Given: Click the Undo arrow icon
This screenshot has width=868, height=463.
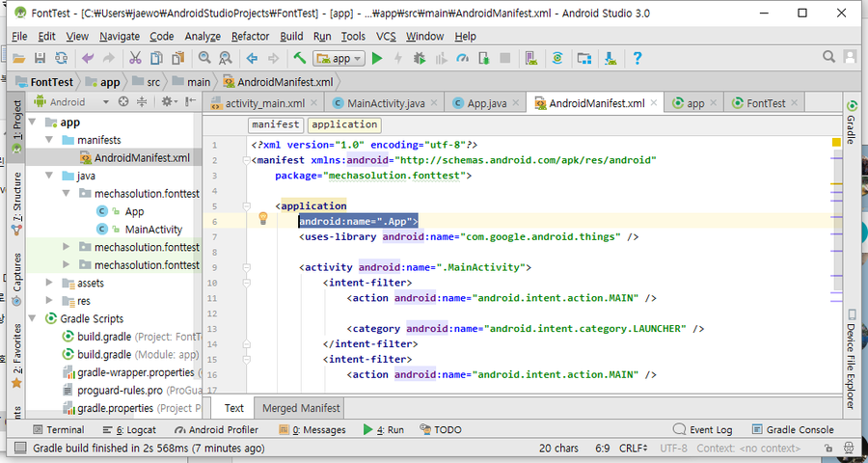Looking at the screenshot, I should pos(88,58).
